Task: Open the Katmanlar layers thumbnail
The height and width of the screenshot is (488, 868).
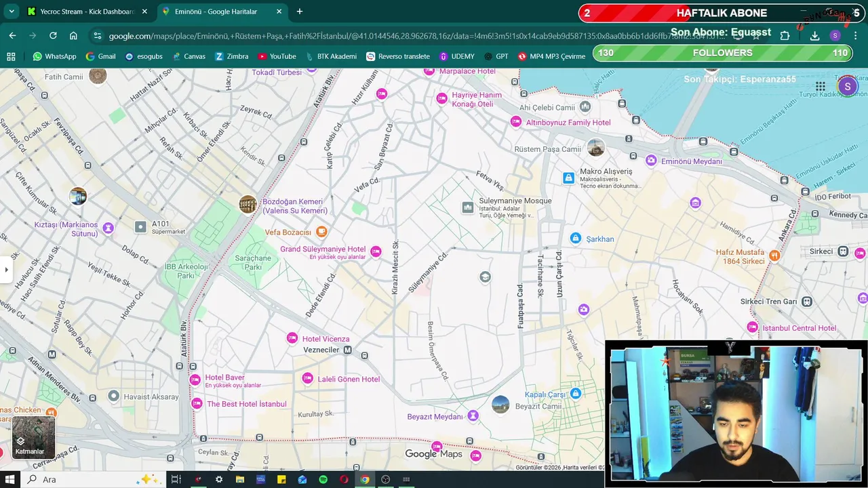Action: pyautogui.click(x=33, y=437)
